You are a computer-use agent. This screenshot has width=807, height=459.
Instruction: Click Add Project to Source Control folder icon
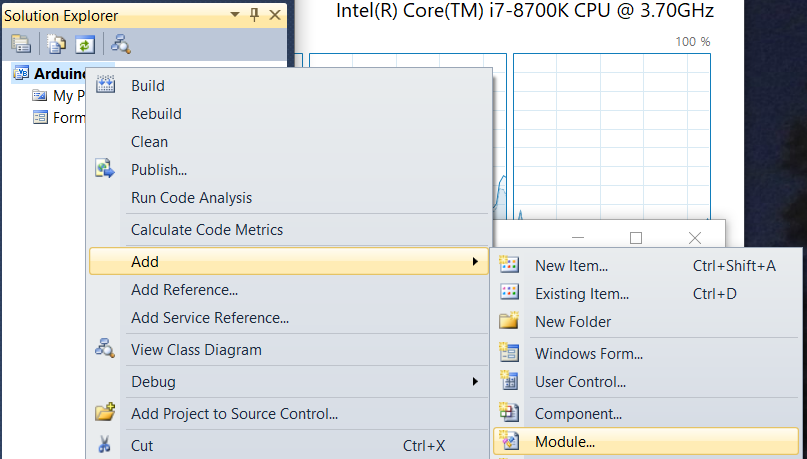coord(105,412)
